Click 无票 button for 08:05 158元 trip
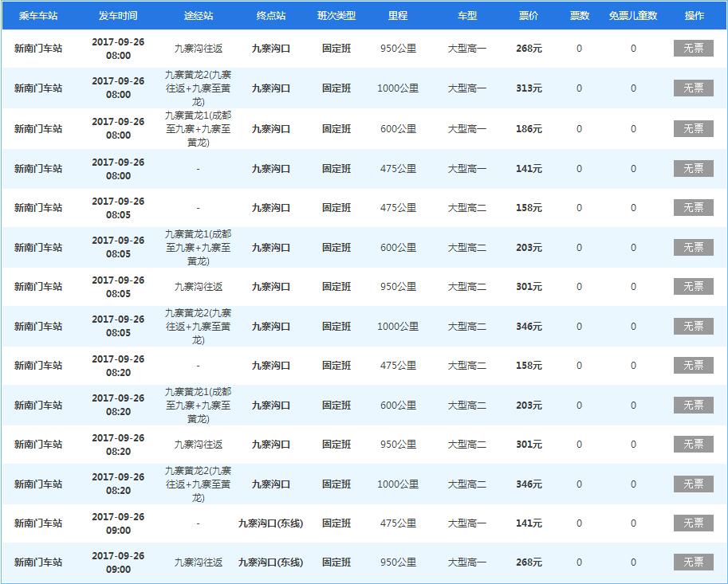This screenshot has width=728, height=584. 693,207
